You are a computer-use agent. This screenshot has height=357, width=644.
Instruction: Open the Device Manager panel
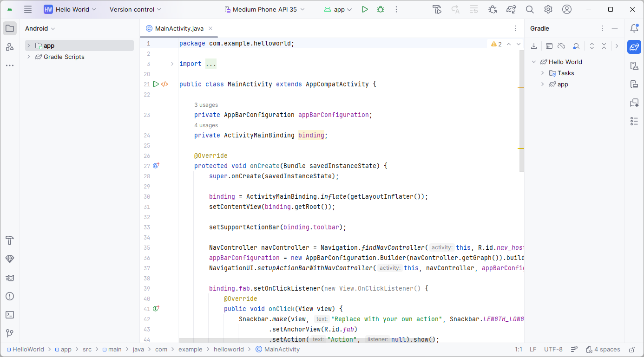click(x=634, y=65)
